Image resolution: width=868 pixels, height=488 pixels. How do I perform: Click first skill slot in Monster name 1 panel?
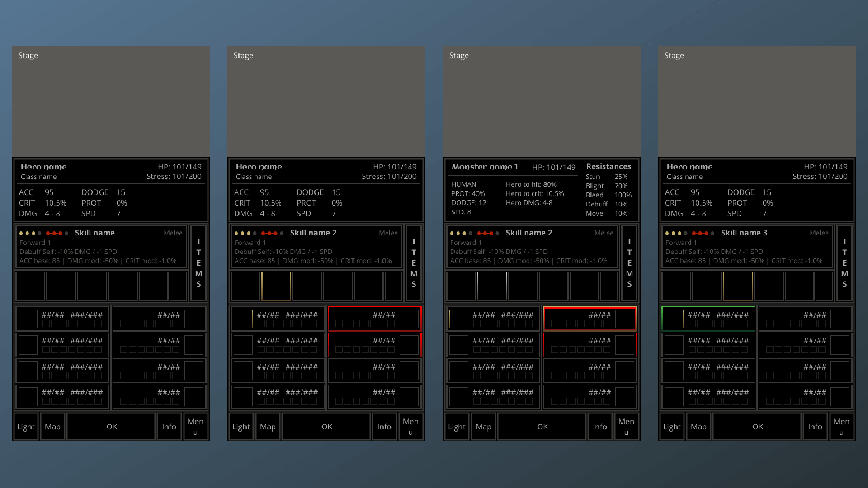[x=461, y=286]
